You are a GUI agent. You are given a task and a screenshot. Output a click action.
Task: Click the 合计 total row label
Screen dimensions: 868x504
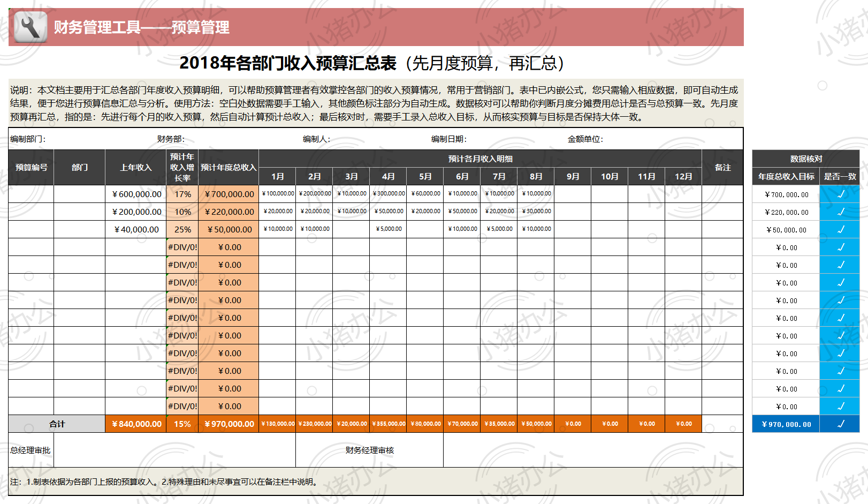(x=57, y=424)
